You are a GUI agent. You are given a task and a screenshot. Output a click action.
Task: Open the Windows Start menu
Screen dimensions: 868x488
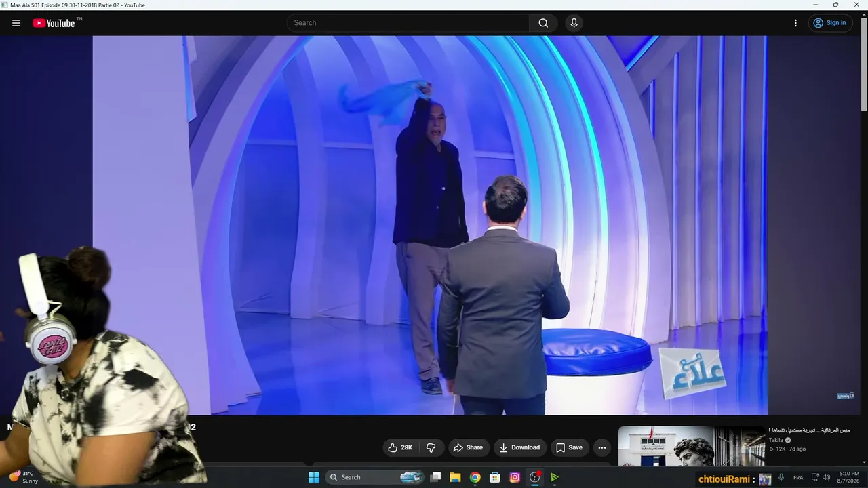click(314, 477)
